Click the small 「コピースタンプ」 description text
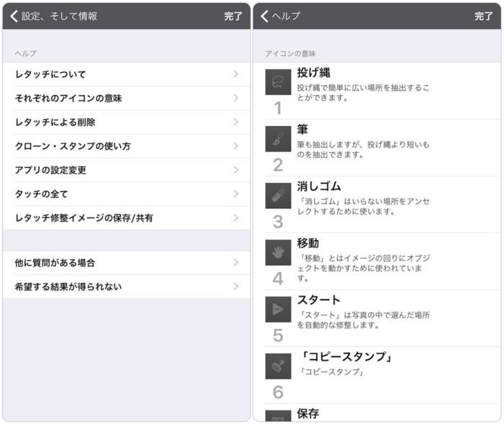This screenshot has width=504, height=424. [331, 372]
